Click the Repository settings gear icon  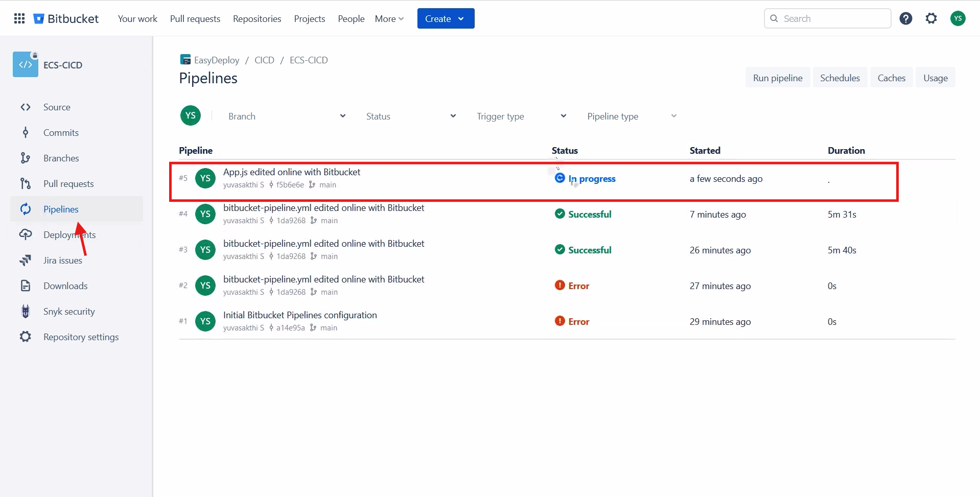(x=26, y=337)
